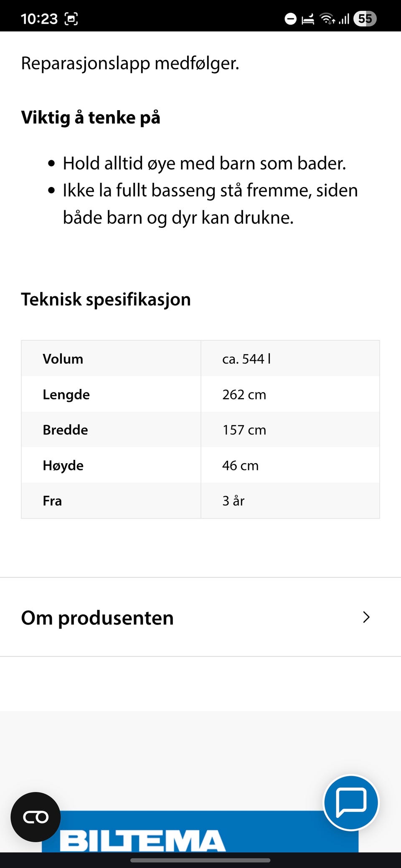Tap the bedtime mode bed icon
401x868 pixels.
pos(308,19)
